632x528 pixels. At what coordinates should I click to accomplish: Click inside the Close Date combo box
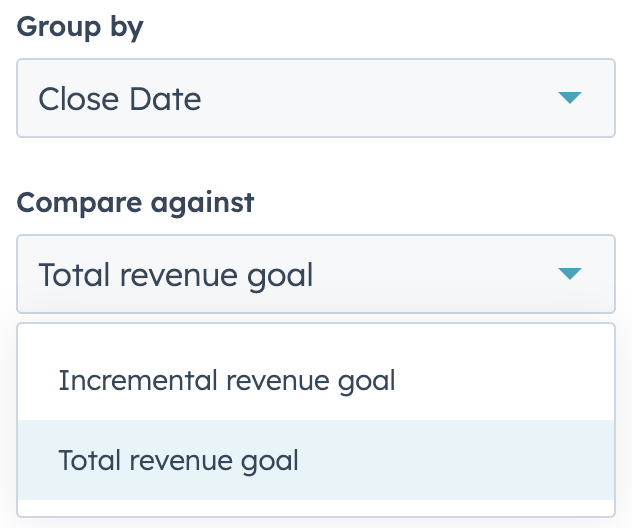[x=315, y=98]
